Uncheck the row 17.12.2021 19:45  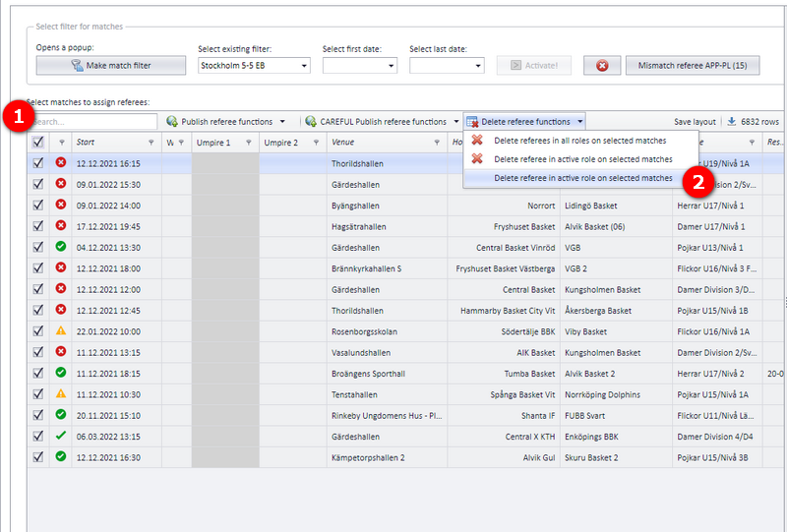tap(38, 226)
